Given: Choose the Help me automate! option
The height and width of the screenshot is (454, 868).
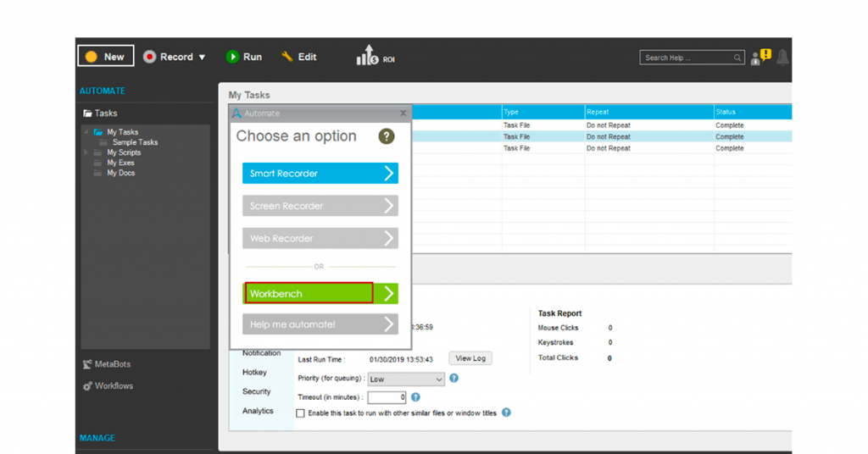Looking at the screenshot, I should (320, 324).
